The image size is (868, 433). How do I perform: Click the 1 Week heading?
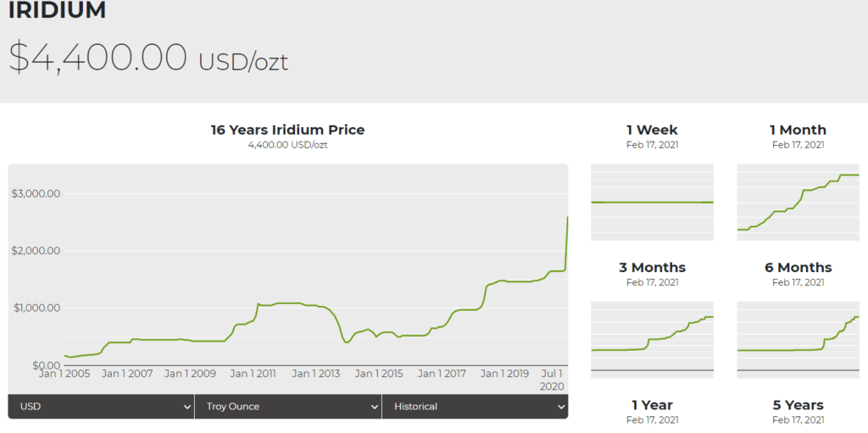coord(652,130)
